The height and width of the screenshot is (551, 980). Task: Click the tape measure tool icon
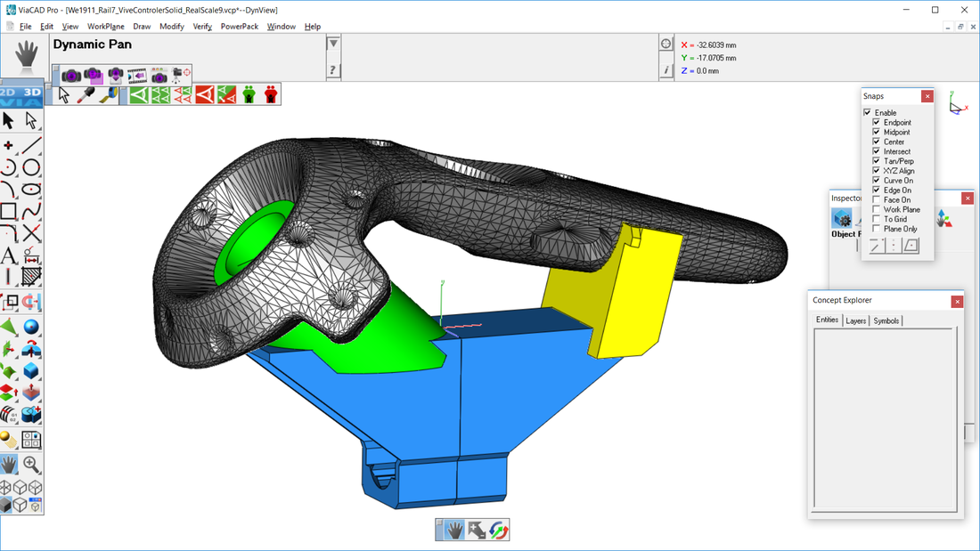109,94
